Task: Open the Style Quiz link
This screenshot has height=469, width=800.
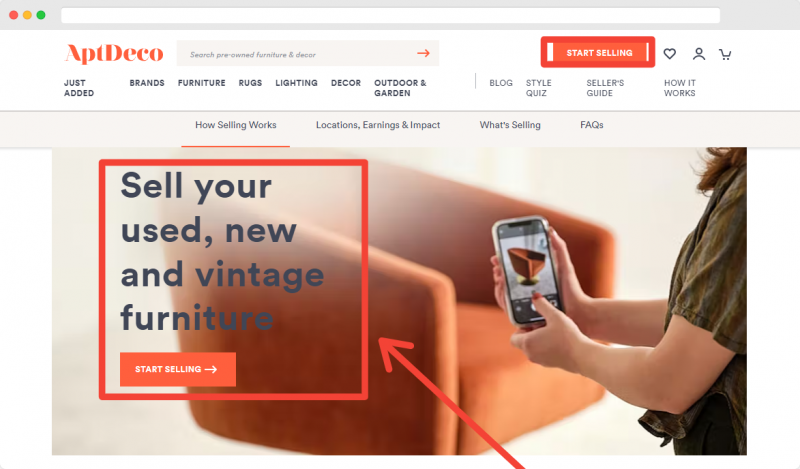Action: [539, 88]
